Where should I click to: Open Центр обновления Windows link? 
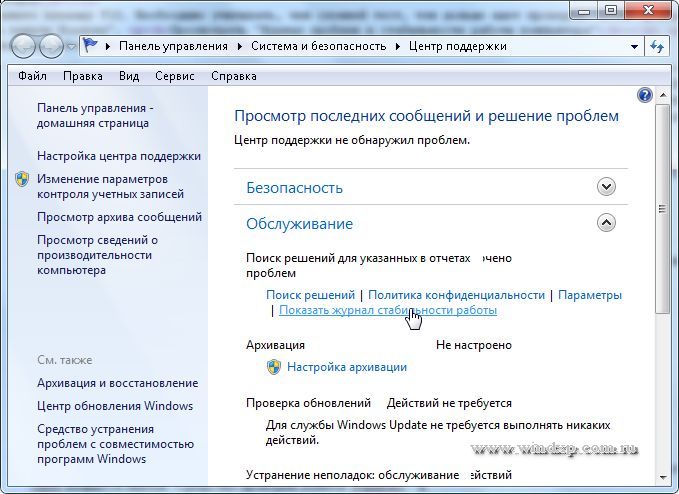pyautogui.click(x=115, y=406)
